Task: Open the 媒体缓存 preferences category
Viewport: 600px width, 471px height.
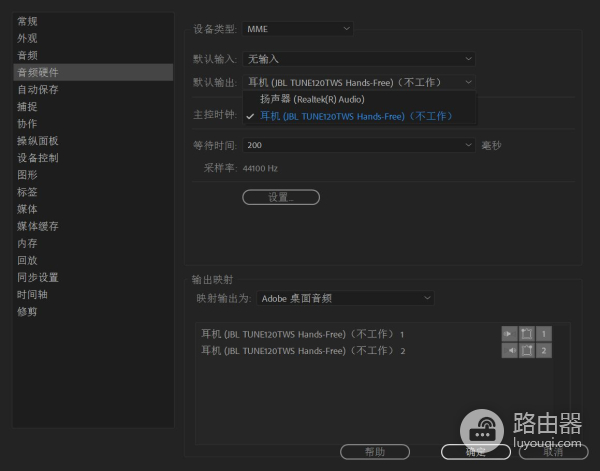Action: [93, 226]
